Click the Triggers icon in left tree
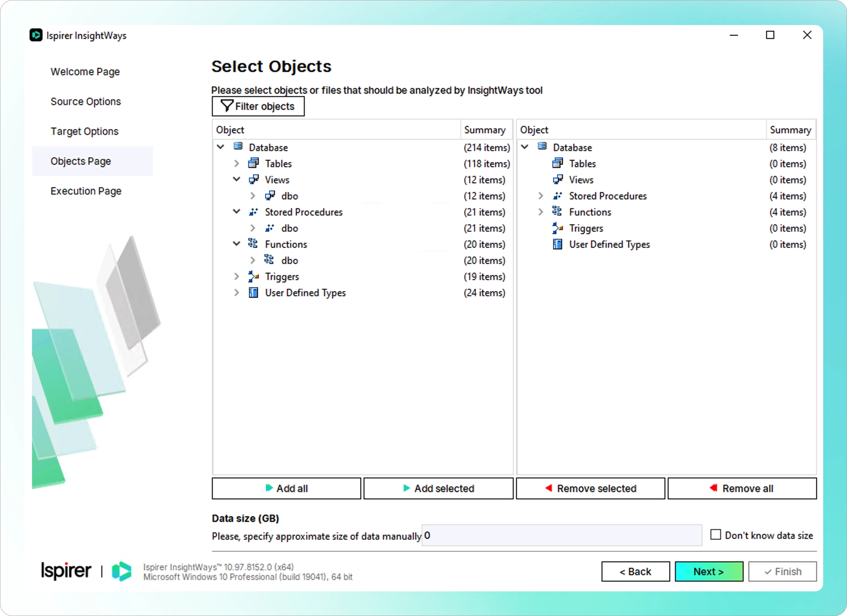This screenshot has width=847, height=616. (253, 276)
